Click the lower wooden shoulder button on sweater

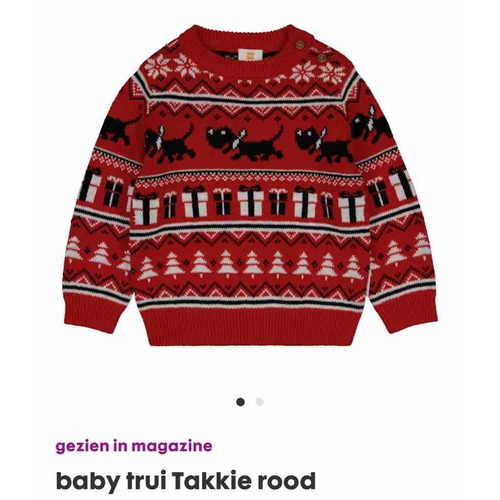(x=321, y=58)
